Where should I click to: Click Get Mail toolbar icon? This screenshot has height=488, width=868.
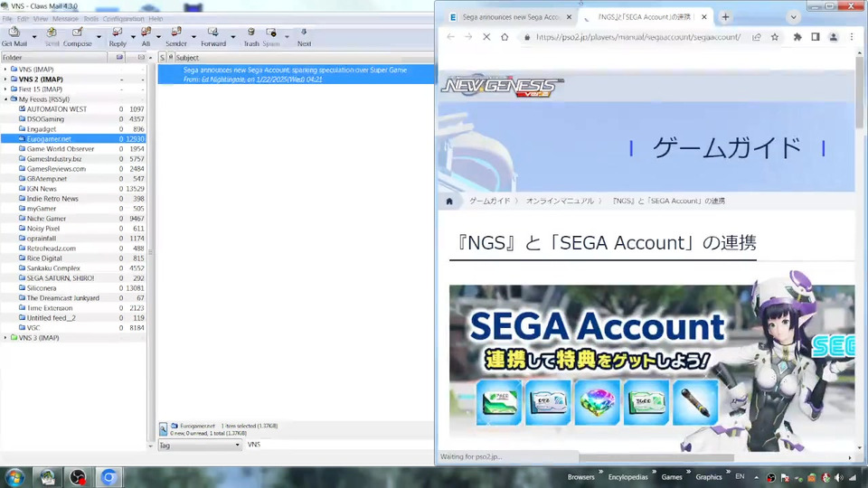click(14, 36)
